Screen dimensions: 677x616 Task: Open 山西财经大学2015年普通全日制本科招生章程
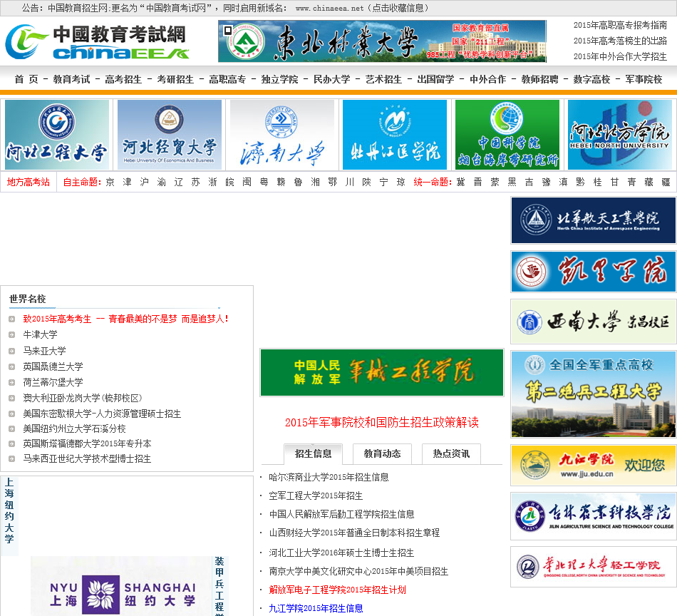pyautogui.click(x=354, y=533)
